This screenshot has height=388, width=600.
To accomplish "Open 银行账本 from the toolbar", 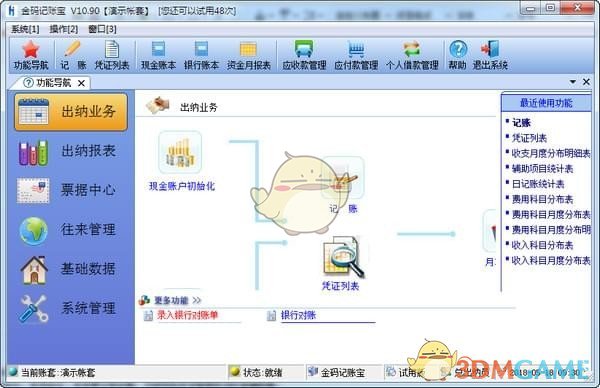I will [201, 56].
